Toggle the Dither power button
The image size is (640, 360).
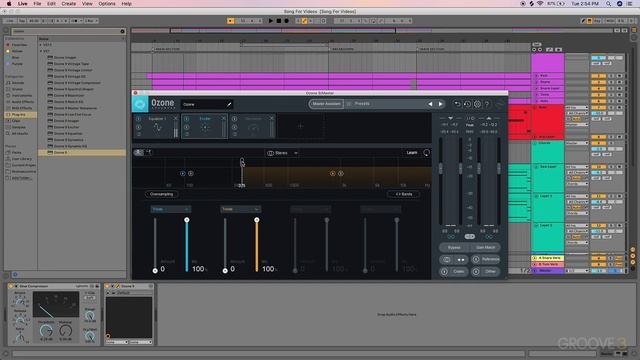[x=476, y=271]
